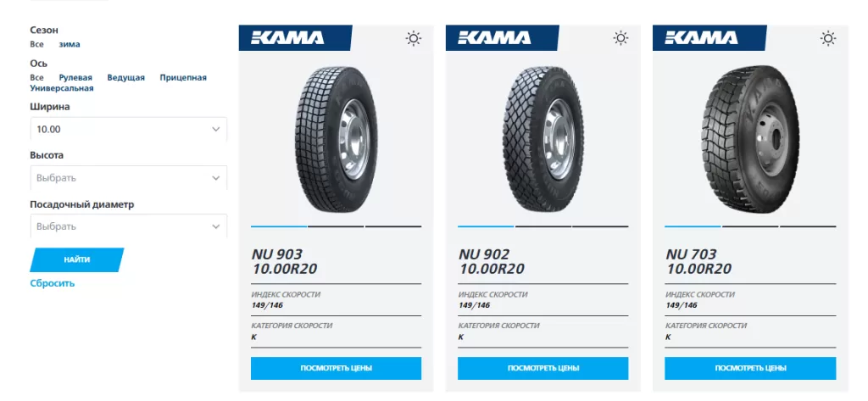This screenshot has width=868, height=401.
Task: Open the Ширина width dropdown
Action: (129, 130)
